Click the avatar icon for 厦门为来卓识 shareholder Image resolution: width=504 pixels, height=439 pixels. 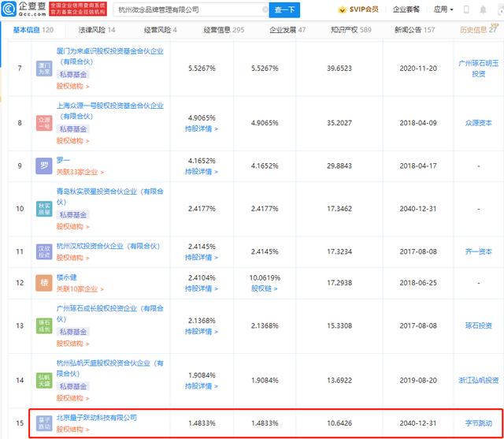44,69
